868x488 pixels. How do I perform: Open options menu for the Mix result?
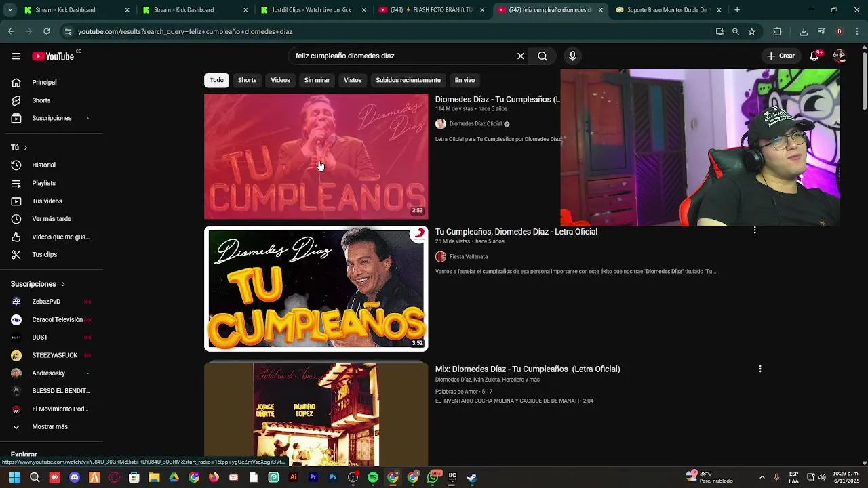[x=760, y=369]
